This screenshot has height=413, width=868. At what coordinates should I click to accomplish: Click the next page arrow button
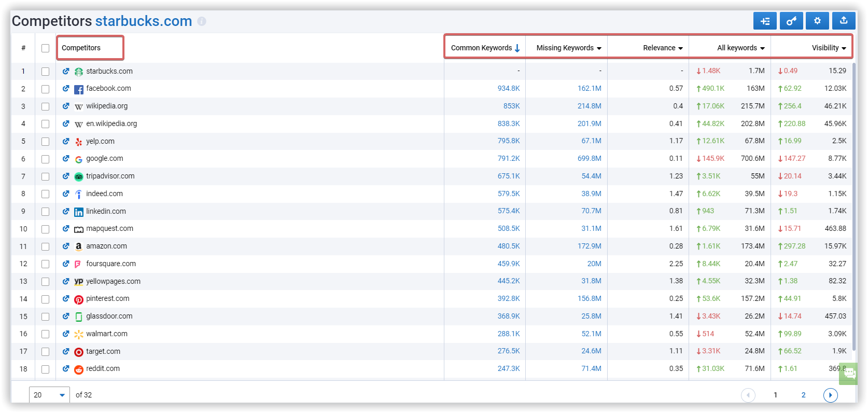pyautogui.click(x=830, y=395)
